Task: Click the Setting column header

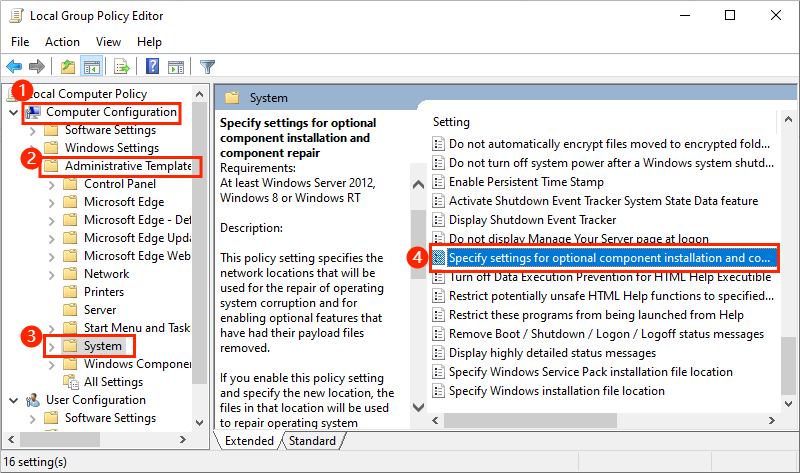Action: pyautogui.click(x=451, y=122)
